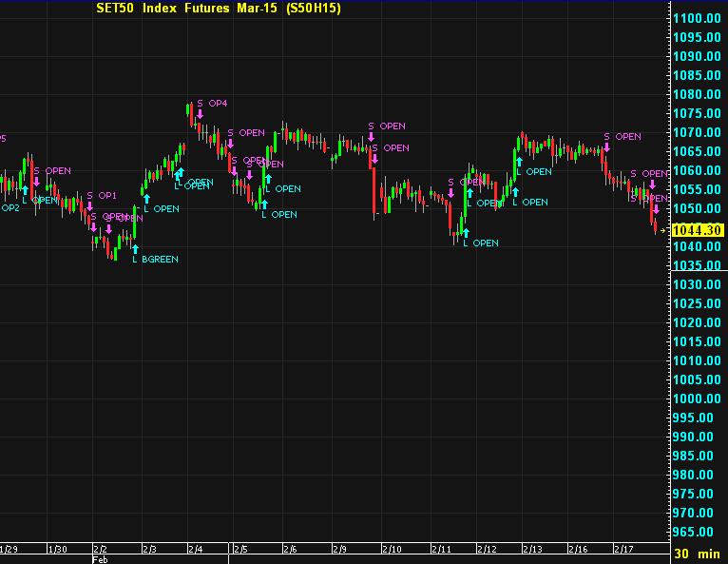Click the SET50 Index Futures chart title

coord(219,9)
